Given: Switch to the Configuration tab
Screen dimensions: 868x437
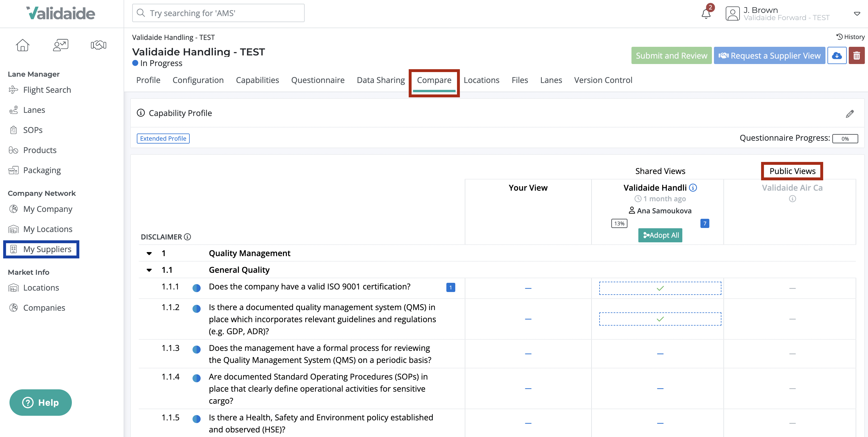Looking at the screenshot, I should click(198, 80).
